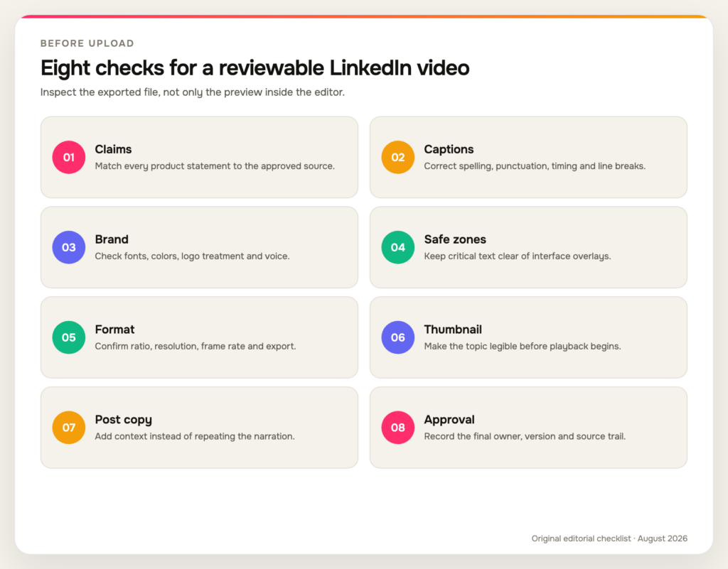Image resolution: width=728 pixels, height=569 pixels.
Task: Click the pink 08 badge beside Approval
Action: 398,427
